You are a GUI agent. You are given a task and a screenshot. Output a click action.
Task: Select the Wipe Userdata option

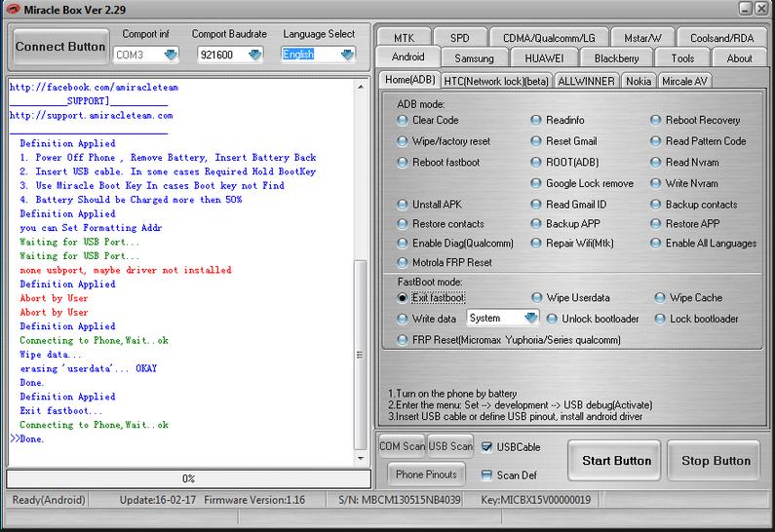pyautogui.click(x=571, y=298)
